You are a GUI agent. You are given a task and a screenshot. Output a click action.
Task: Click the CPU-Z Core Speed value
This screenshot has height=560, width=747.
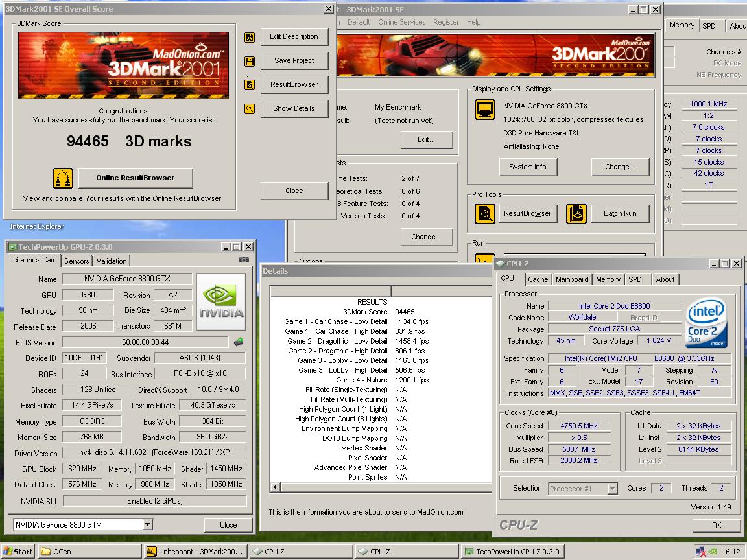579,426
